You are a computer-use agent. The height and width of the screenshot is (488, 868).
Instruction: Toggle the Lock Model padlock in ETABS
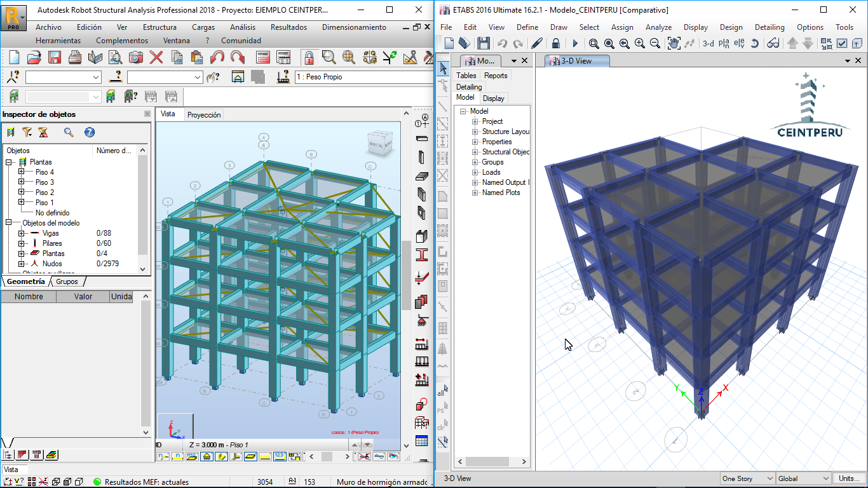point(556,43)
